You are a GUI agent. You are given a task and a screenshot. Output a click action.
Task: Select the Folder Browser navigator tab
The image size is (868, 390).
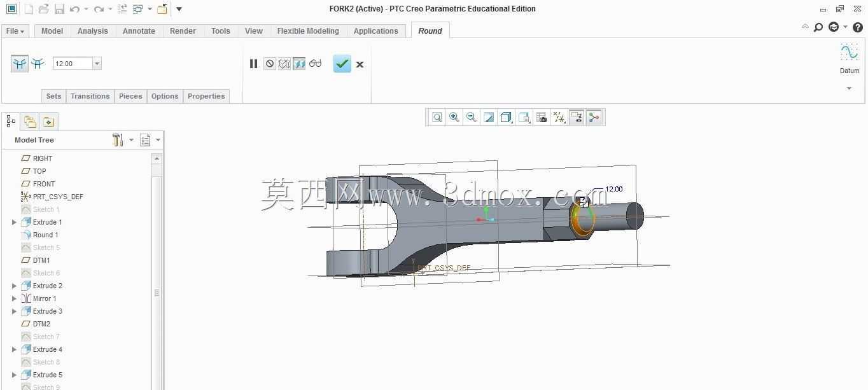tap(30, 122)
